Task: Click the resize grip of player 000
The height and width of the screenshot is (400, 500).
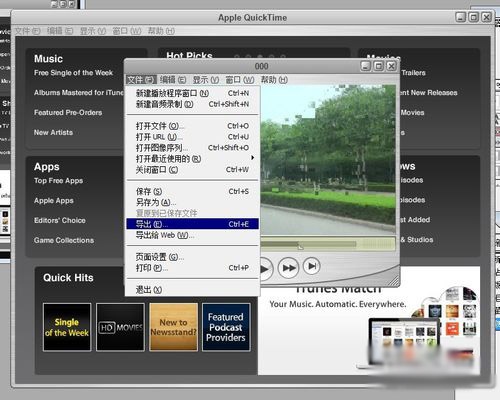Action: click(x=394, y=281)
